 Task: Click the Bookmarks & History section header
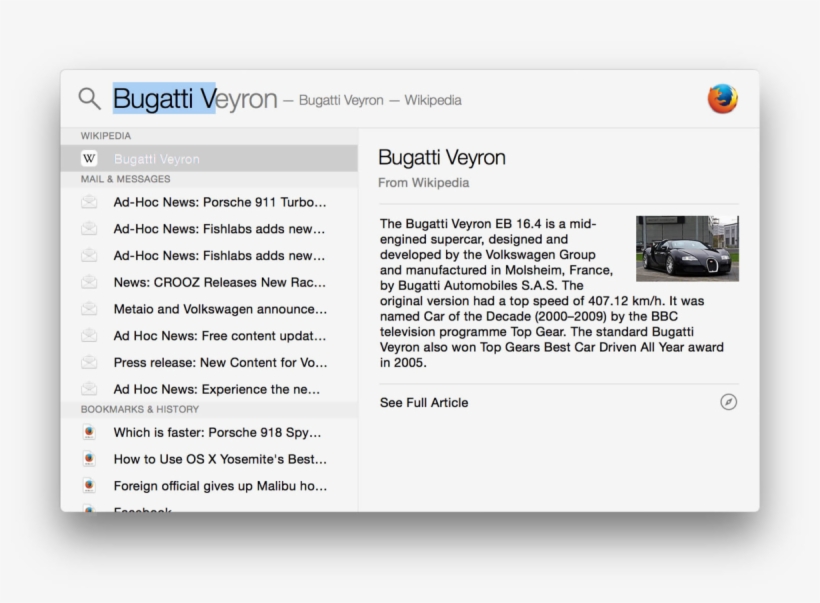click(140, 409)
